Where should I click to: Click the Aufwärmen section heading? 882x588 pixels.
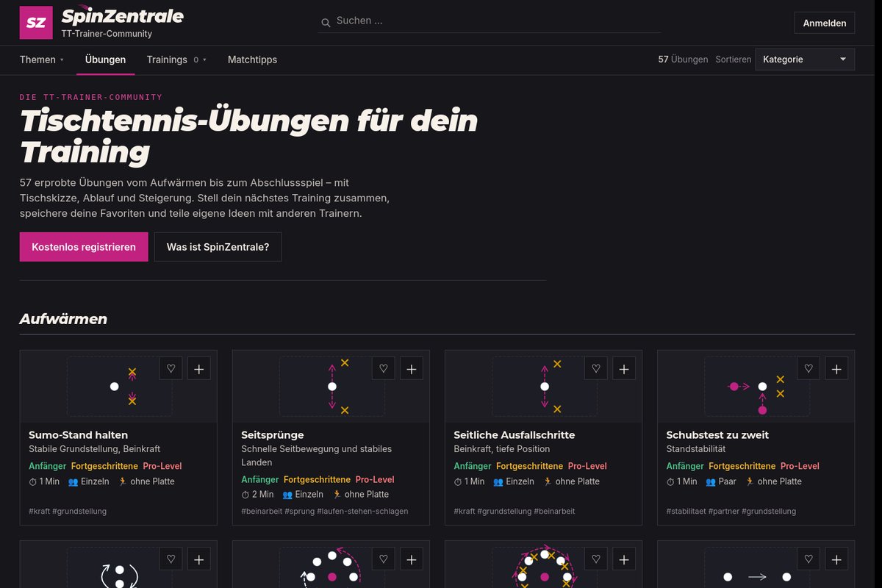click(63, 319)
